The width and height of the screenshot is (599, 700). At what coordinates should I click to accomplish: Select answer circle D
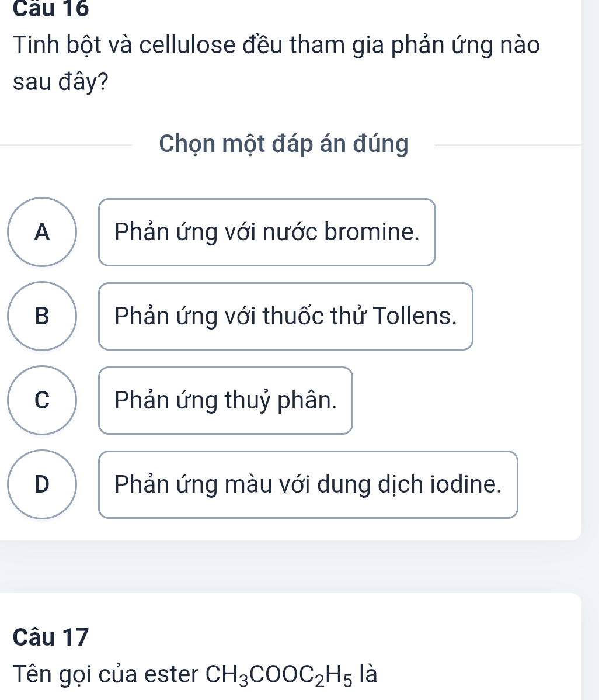click(42, 484)
